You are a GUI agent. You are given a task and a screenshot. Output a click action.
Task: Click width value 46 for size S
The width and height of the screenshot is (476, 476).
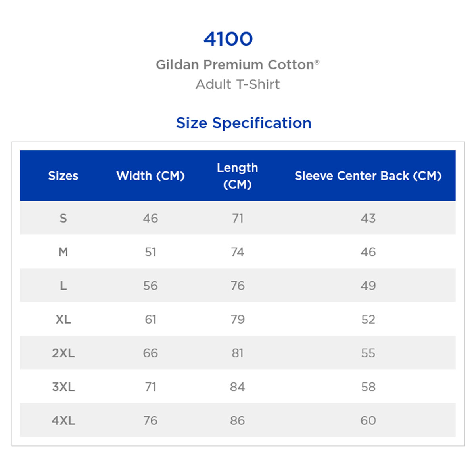pos(150,218)
